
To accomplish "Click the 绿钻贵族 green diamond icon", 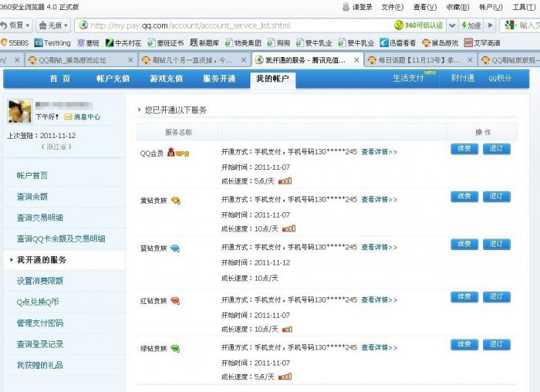I will (175, 349).
